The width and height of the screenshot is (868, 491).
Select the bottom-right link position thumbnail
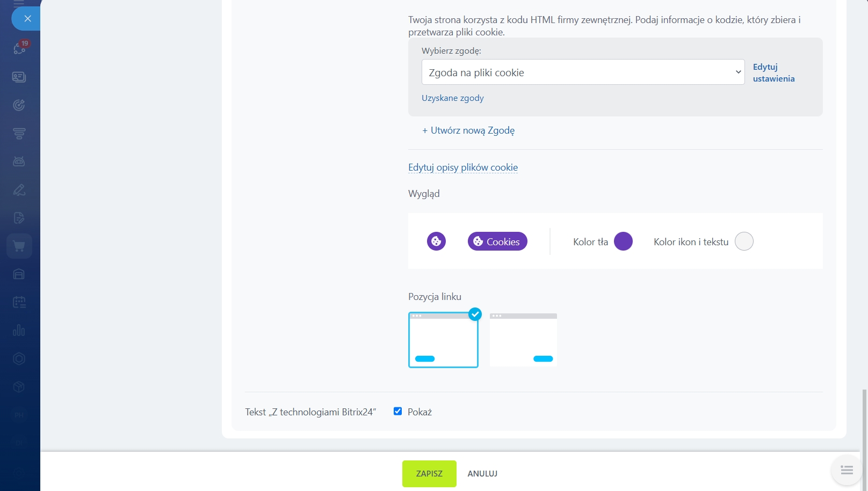pos(523,340)
